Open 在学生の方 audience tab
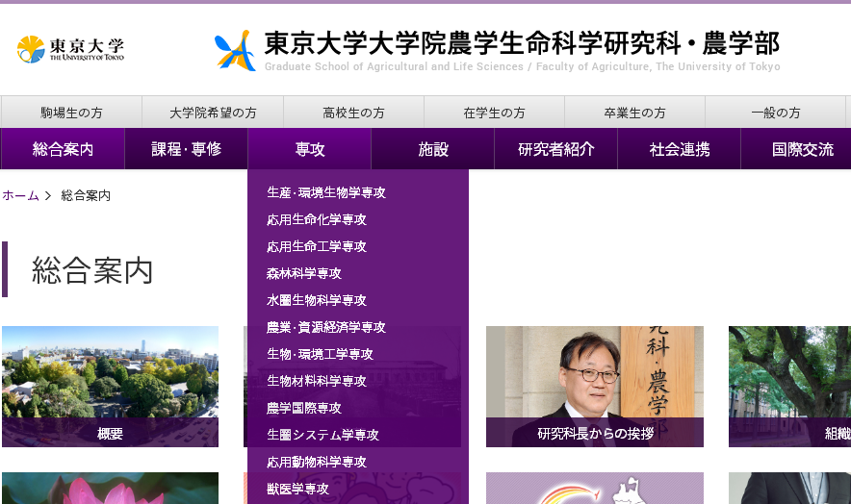The width and height of the screenshot is (851, 504). (x=494, y=113)
